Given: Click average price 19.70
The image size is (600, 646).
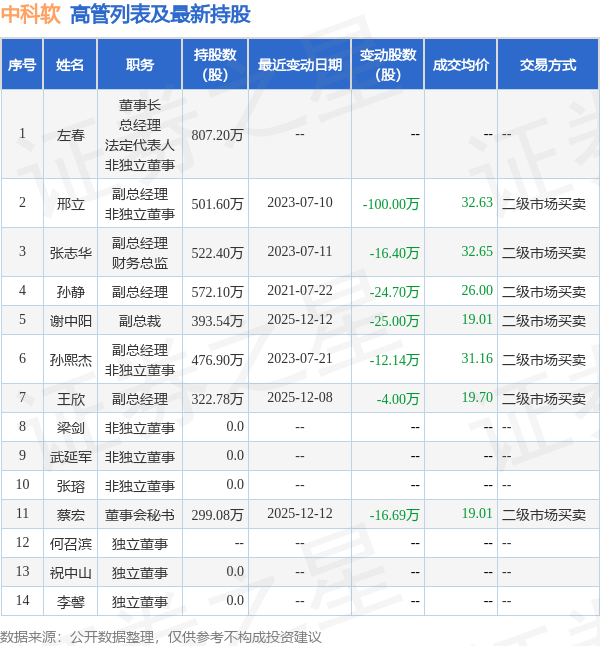Looking at the screenshot, I should tap(477, 398).
